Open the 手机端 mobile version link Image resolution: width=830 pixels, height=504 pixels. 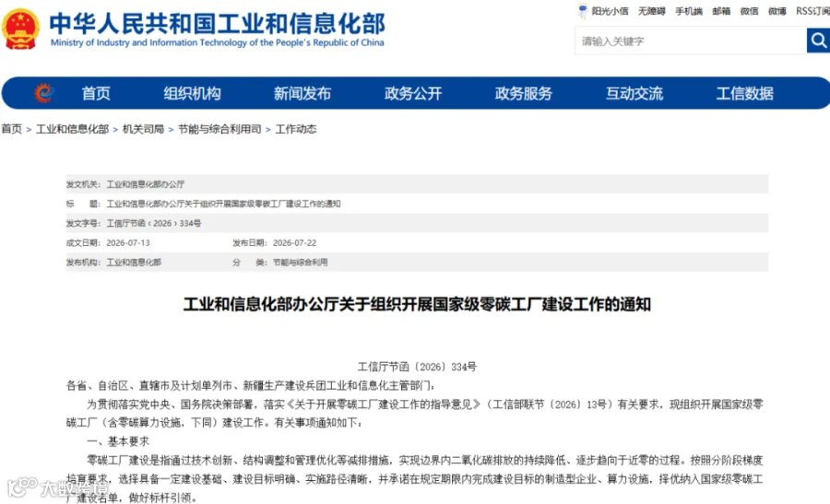pos(689,11)
